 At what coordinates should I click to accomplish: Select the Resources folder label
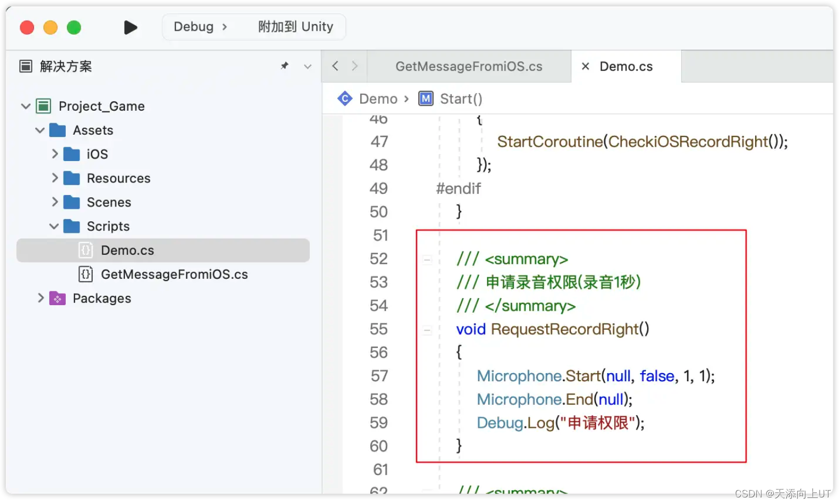pos(118,178)
